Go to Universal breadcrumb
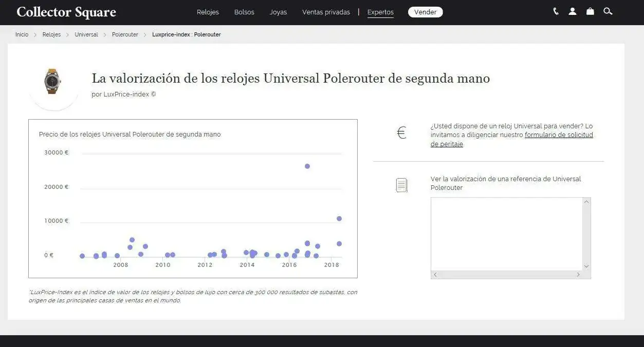 click(x=86, y=34)
